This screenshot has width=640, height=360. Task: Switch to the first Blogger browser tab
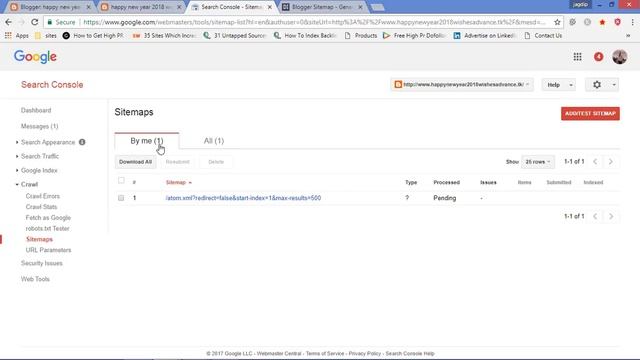(50, 7)
